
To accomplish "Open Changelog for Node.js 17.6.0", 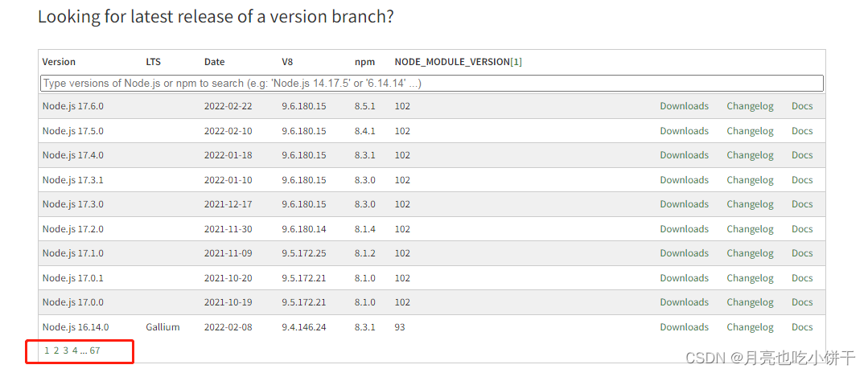I will coord(750,106).
